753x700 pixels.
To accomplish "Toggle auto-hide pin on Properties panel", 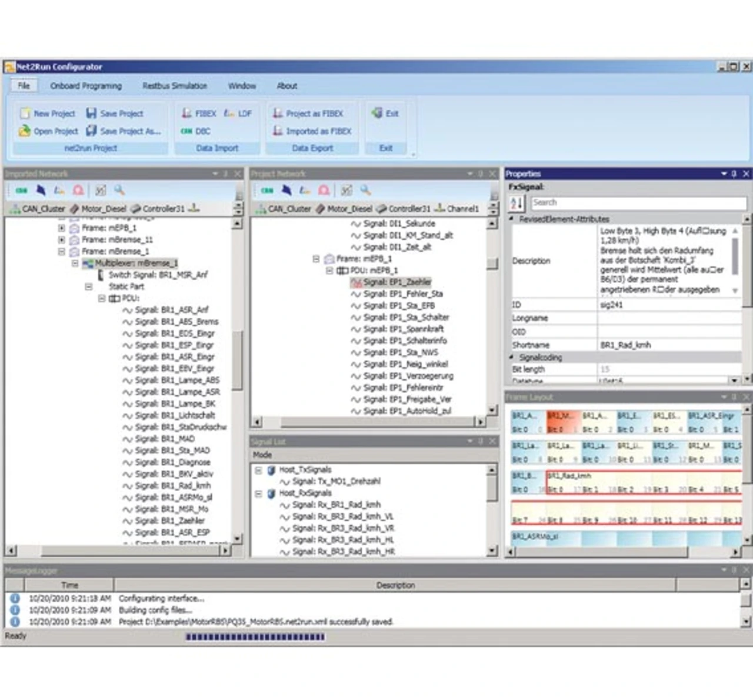I will pos(734,174).
